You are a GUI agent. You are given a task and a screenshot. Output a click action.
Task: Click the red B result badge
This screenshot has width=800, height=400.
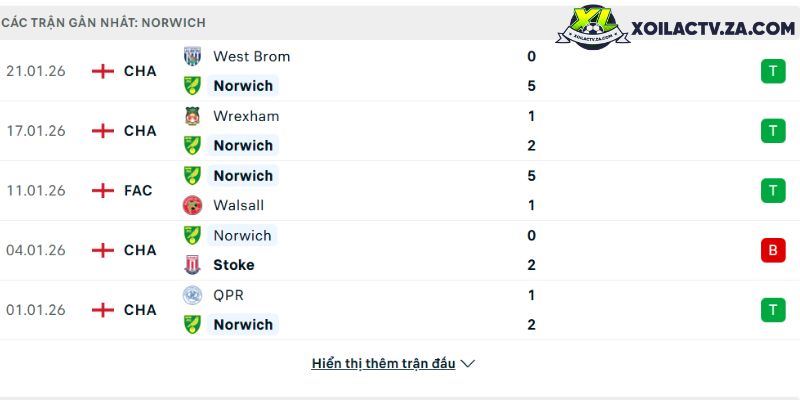coord(772,250)
